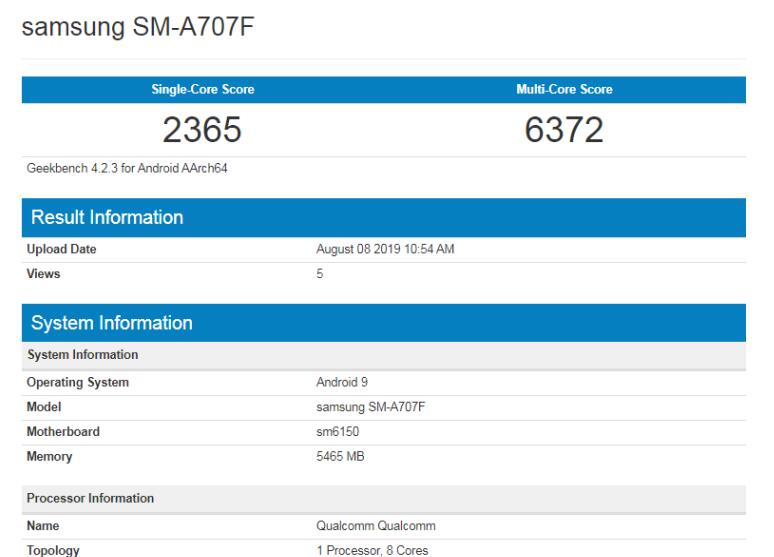Click the Result Information section header
Screen dimensions: 774x557
(x=384, y=218)
